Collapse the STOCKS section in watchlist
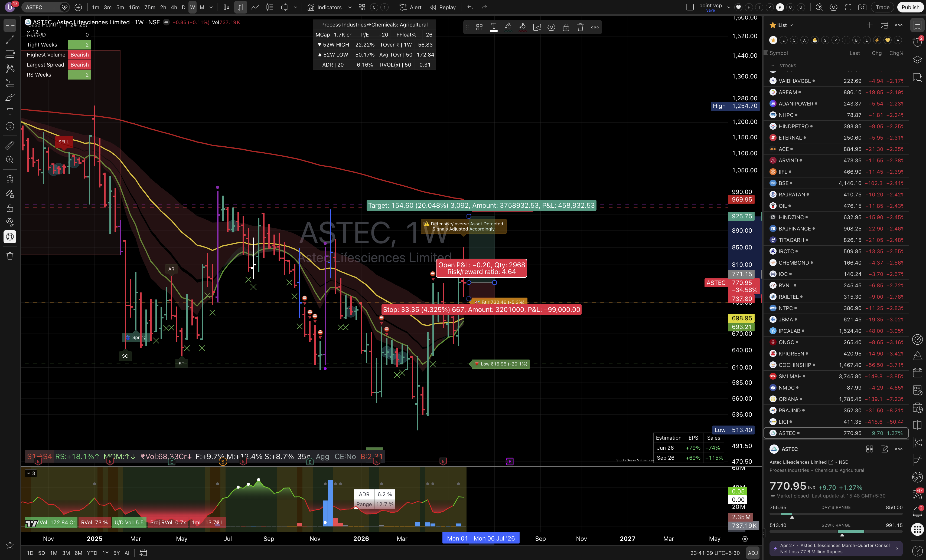926x560 pixels. 773,66
